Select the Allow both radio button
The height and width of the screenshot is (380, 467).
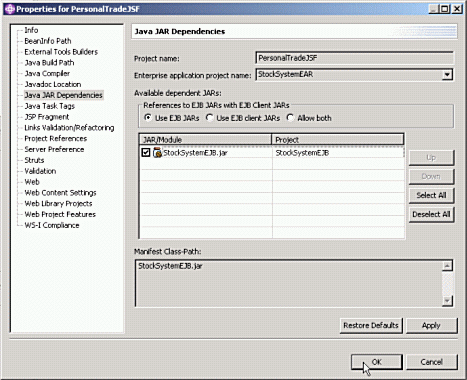290,118
